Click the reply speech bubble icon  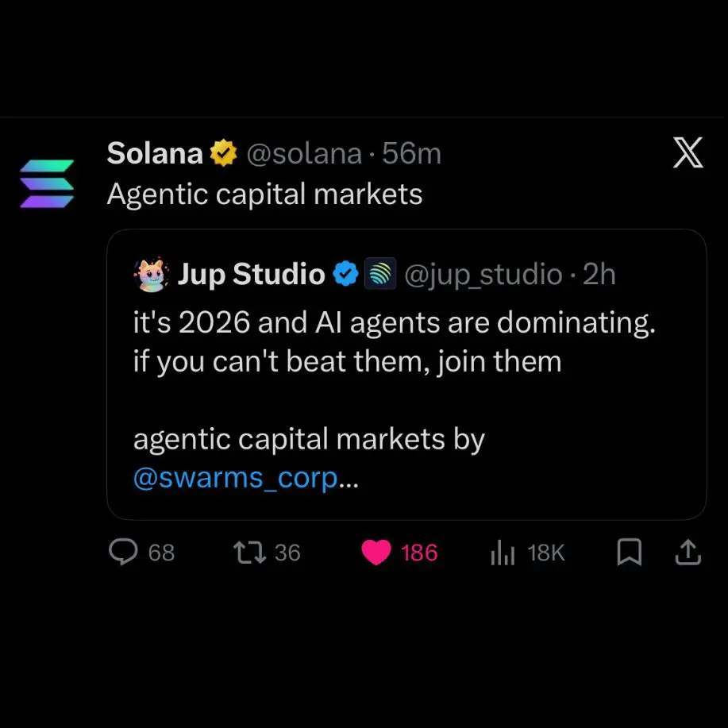123,552
